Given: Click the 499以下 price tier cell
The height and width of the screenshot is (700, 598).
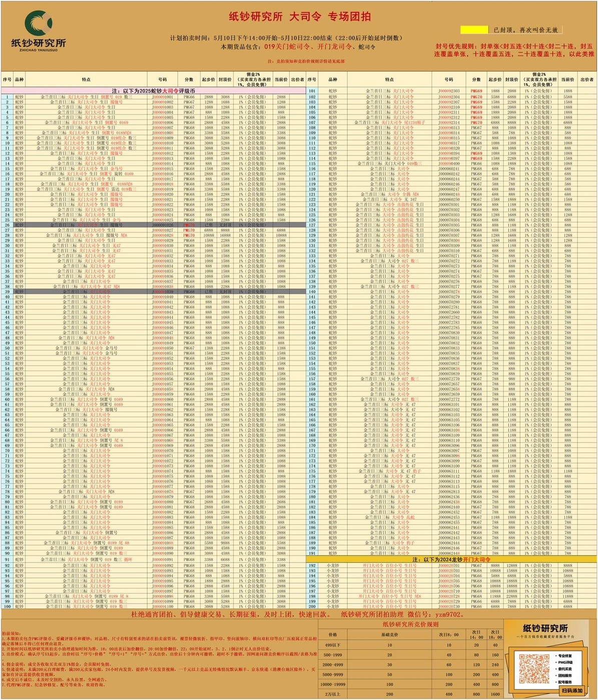Looking at the screenshot, I should [332, 644].
